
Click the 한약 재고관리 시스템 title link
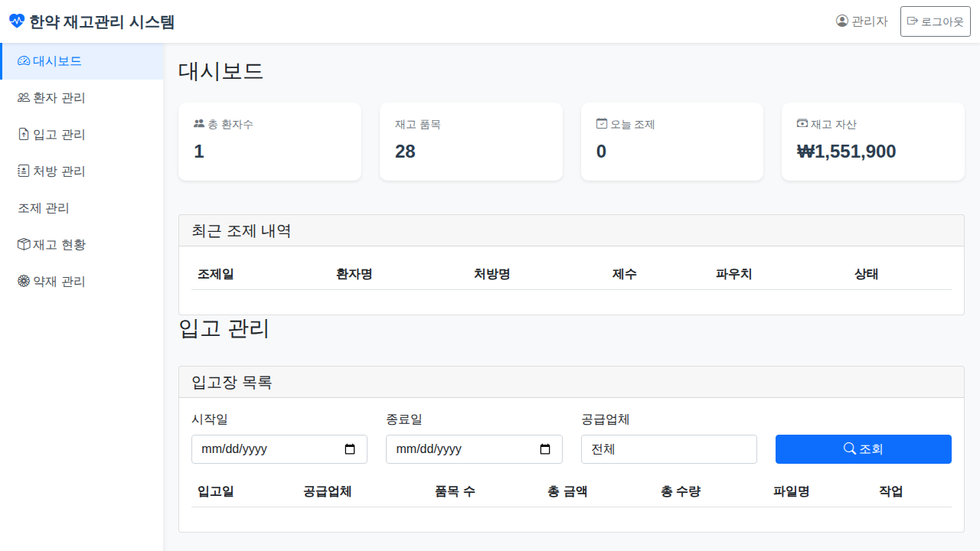tap(102, 21)
